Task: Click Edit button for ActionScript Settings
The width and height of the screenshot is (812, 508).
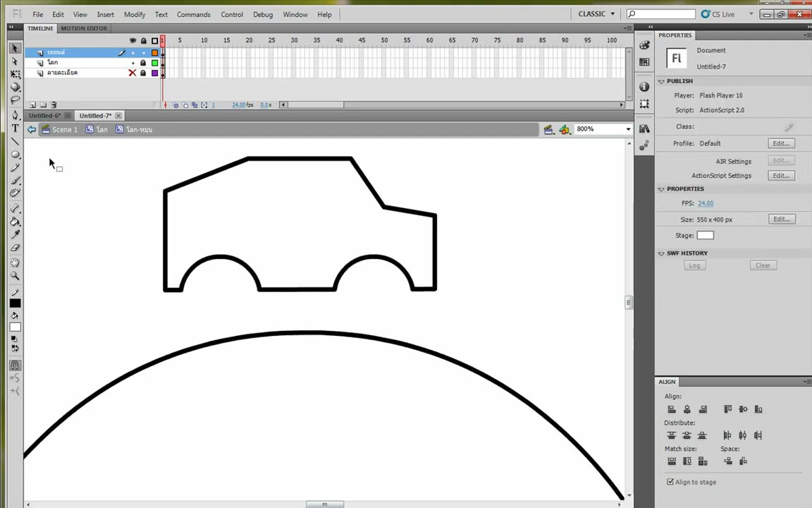Action: point(781,175)
